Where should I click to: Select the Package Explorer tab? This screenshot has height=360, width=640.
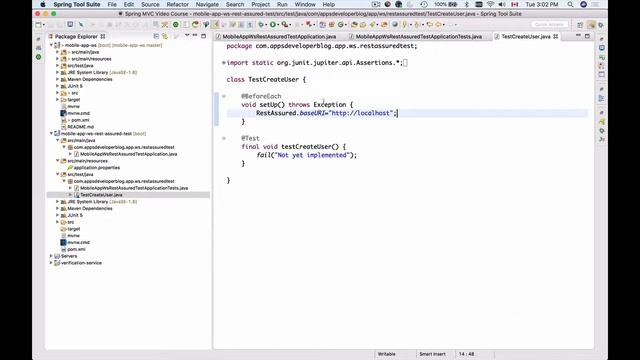pyautogui.click(x=76, y=36)
